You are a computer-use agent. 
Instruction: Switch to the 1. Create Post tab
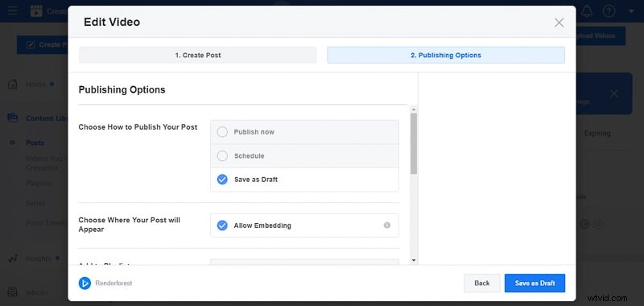coord(198,55)
